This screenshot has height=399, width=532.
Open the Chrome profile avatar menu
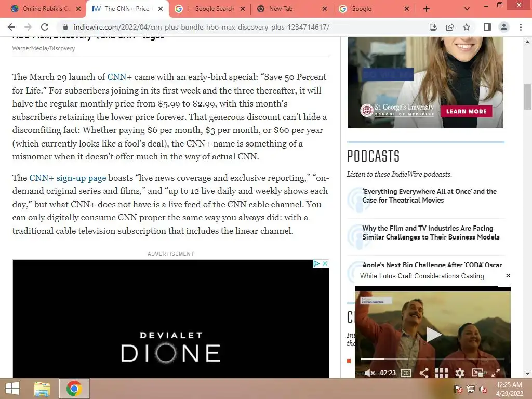(x=504, y=27)
